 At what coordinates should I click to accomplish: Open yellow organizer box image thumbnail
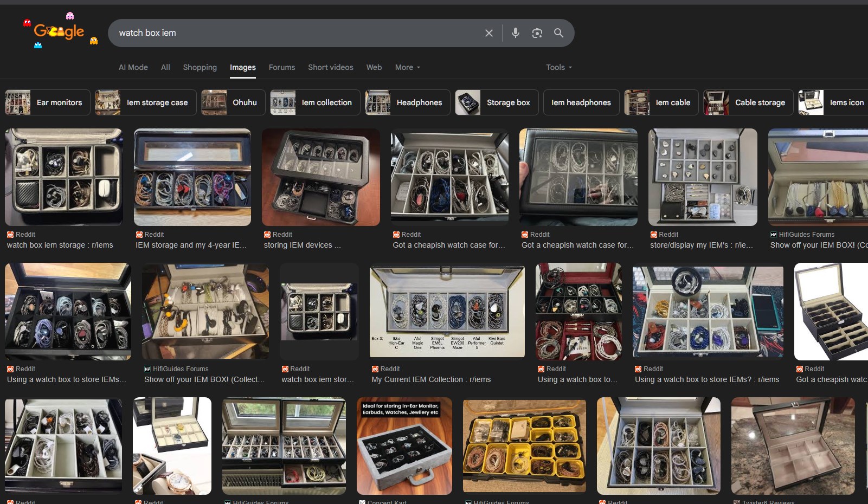[x=524, y=446]
